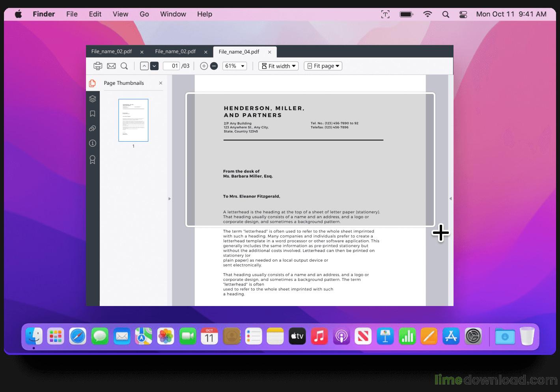The height and width of the screenshot is (392, 560).
Task: Click the email envelope icon
Action: pyautogui.click(x=111, y=66)
